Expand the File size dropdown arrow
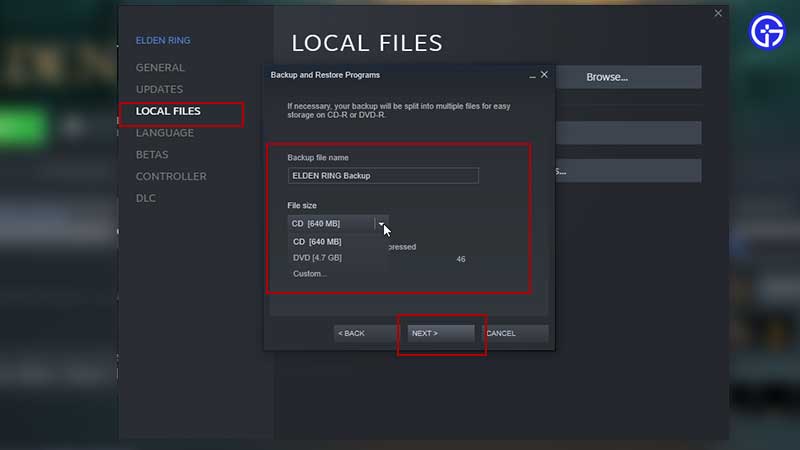Screen dimensions: 800x450 [x=381, y=223]
